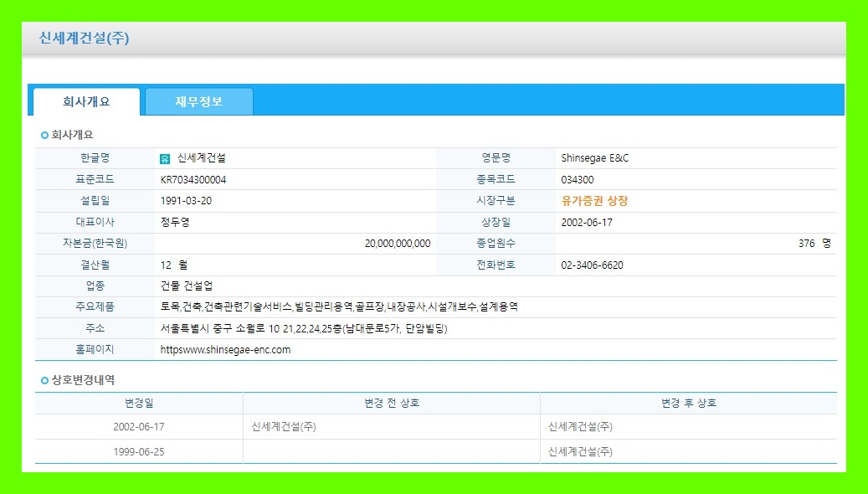The image size is (868, 494).
Task: Select standard code KR7034300004
Action: click(193, 179)
